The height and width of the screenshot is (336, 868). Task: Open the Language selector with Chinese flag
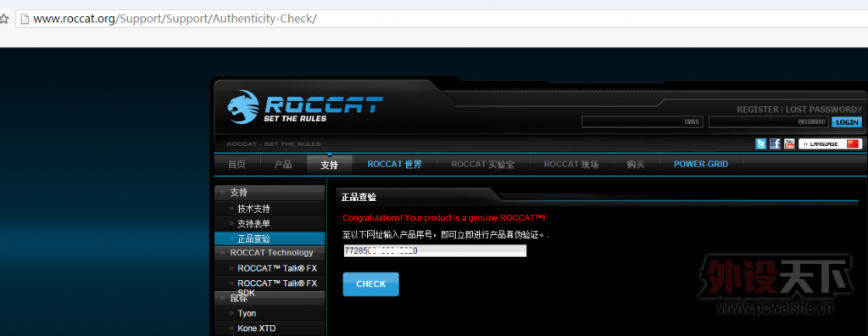(830, 144)
